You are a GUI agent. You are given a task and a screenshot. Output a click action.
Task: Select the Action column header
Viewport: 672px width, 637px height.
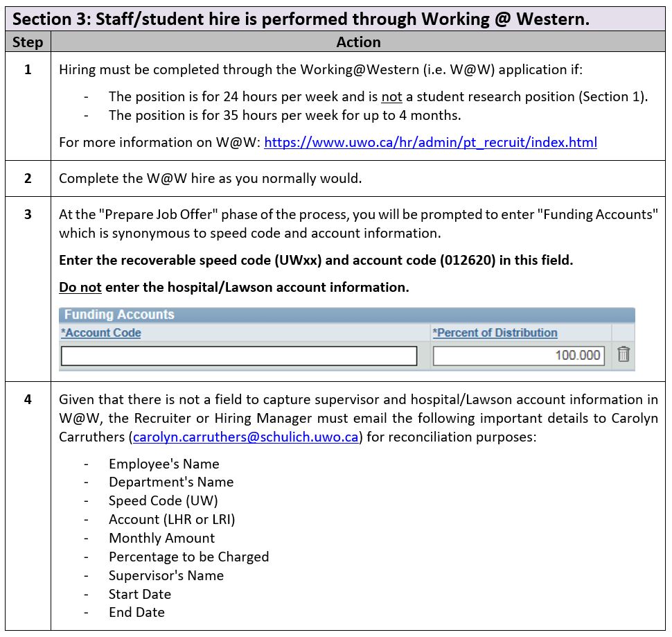[x=358, y=42]
